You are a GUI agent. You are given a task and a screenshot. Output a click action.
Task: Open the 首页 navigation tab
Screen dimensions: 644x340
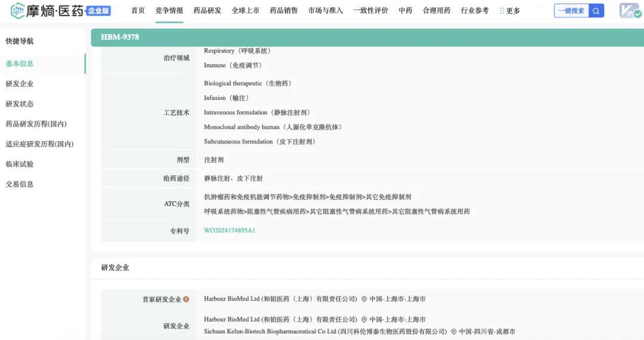point(138,11)
